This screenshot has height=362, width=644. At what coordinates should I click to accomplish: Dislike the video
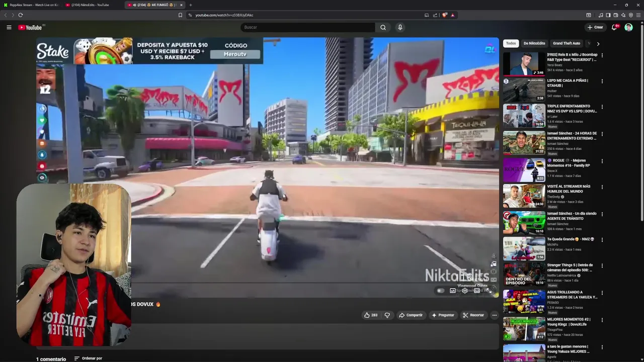387,315
